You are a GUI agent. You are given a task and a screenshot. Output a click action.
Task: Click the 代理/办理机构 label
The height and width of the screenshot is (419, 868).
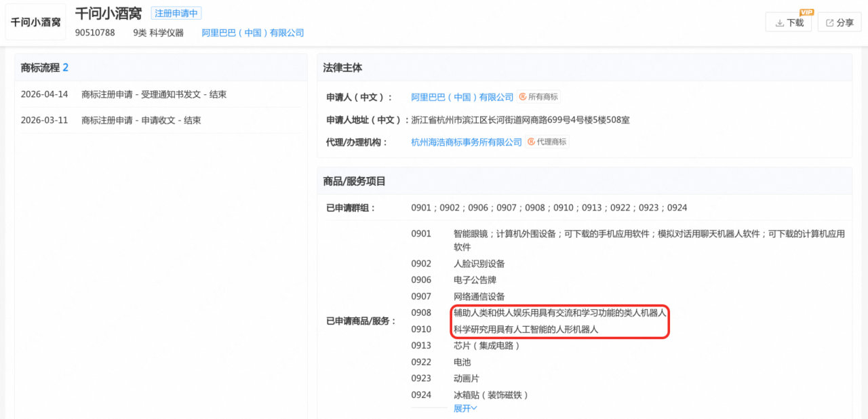point(357,142)
